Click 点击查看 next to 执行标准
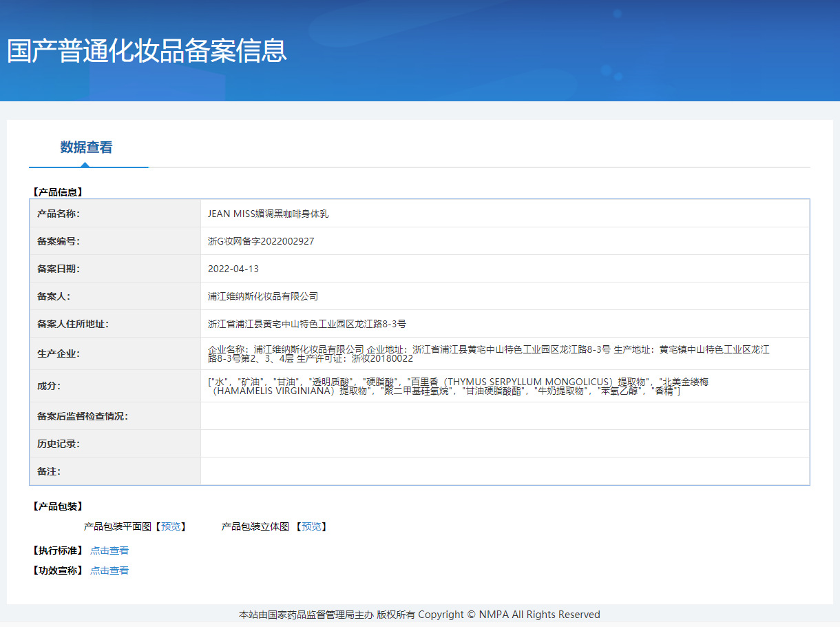This screenshot has height=627, width=840. coord(109,551)
